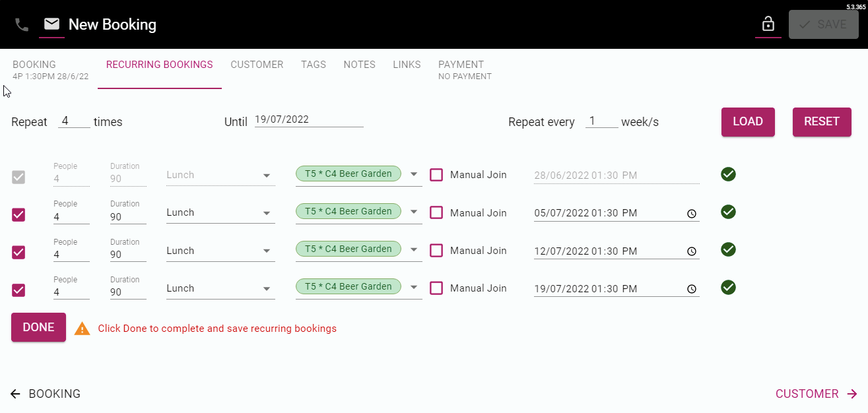The width and height of the screenshot is (868, 413).
Task: Click the green checkmark on the 12/07/2022 row
Action: pyautogui.click(x=728, y=249)
